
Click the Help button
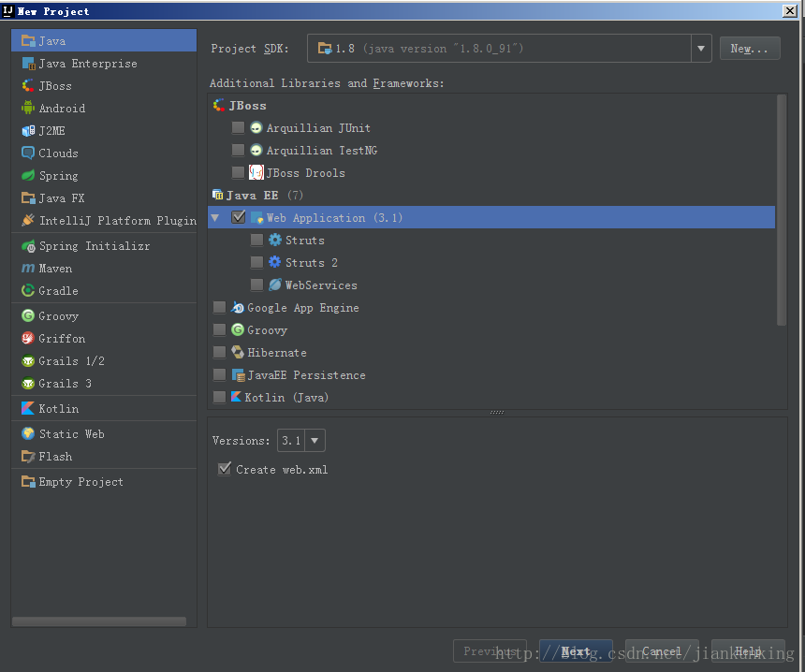[748, 651]
